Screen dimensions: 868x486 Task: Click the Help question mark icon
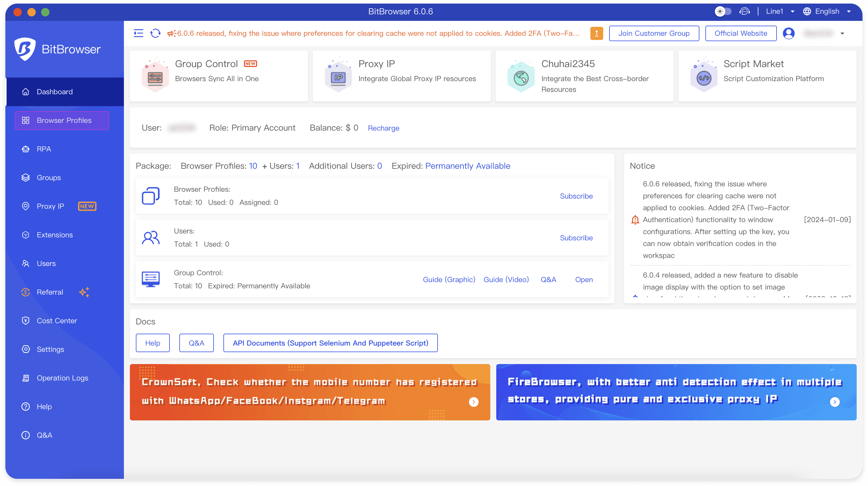26,406
